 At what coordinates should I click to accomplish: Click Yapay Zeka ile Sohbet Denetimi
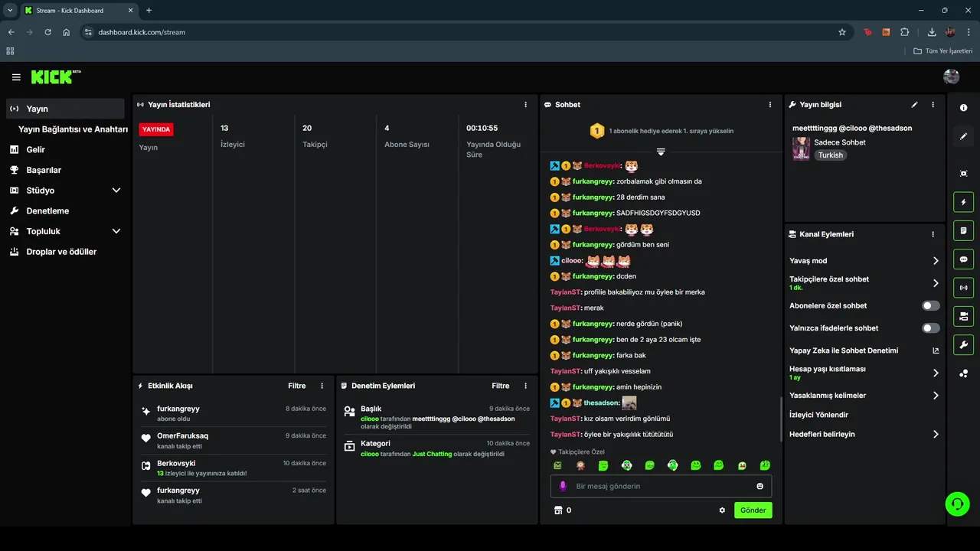coord(844,350)
